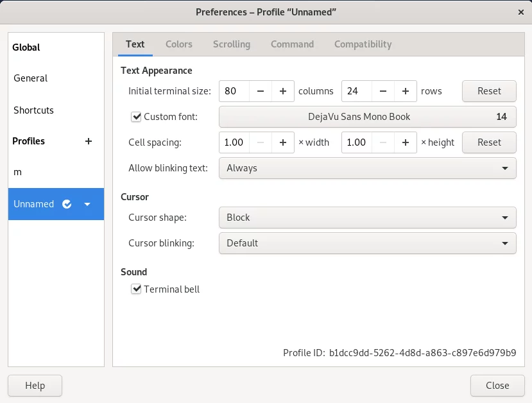The image size is (532, 403).
Task: Disable the Terminal bell checkbox
Action: pos(136,289)
